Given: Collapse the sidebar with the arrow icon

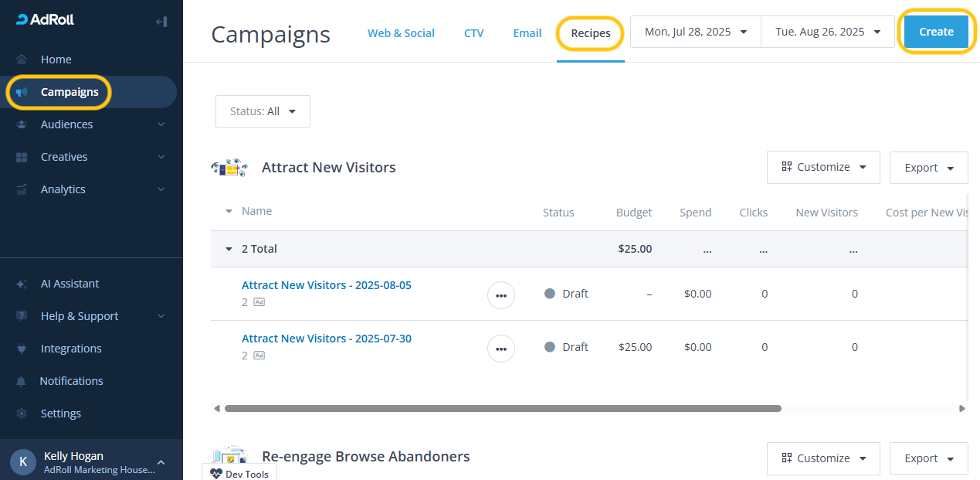Looking at the screenshot, I should coord(161,22).
